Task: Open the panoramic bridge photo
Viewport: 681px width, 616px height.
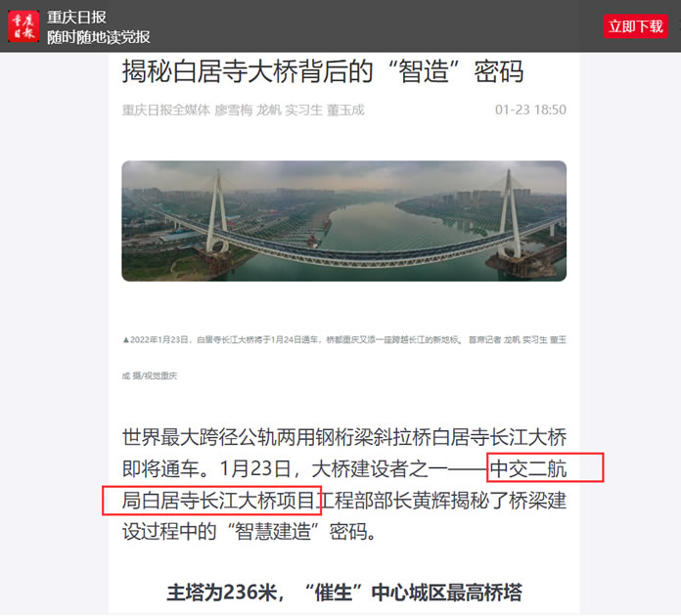Action: pos(344,221)
